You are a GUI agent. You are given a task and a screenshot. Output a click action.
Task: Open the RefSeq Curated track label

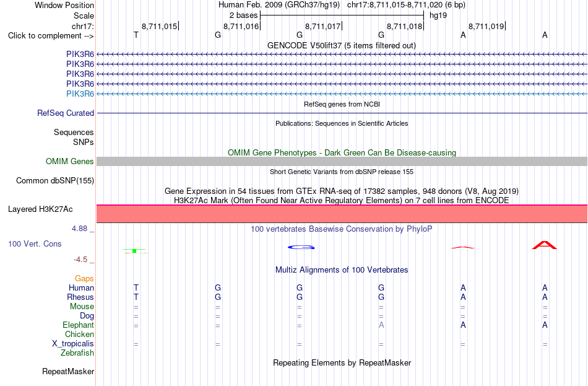(66, 113)
